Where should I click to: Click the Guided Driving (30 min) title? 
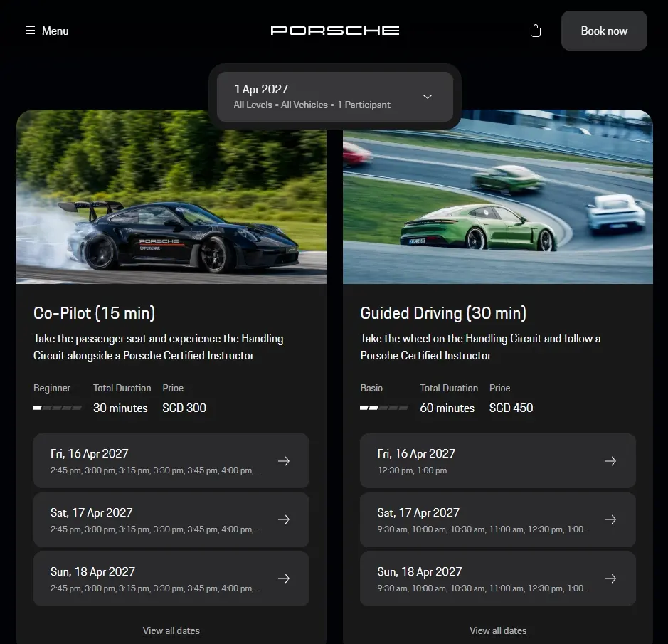[443, 313]
